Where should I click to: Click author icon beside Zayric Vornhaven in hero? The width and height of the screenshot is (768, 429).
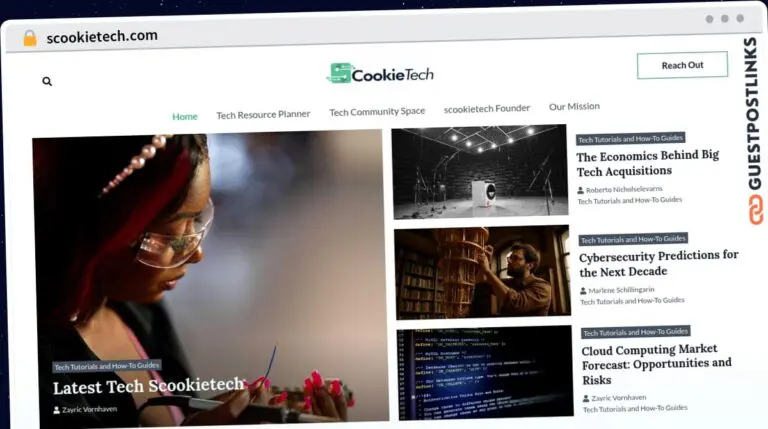pyautogui.click(x=56, y=410)
